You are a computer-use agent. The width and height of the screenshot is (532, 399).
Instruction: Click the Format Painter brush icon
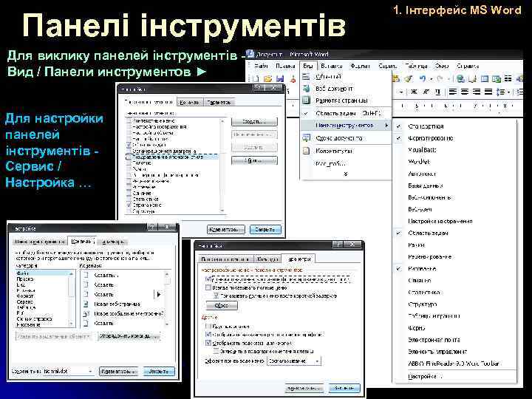click(x=408, y=79)
